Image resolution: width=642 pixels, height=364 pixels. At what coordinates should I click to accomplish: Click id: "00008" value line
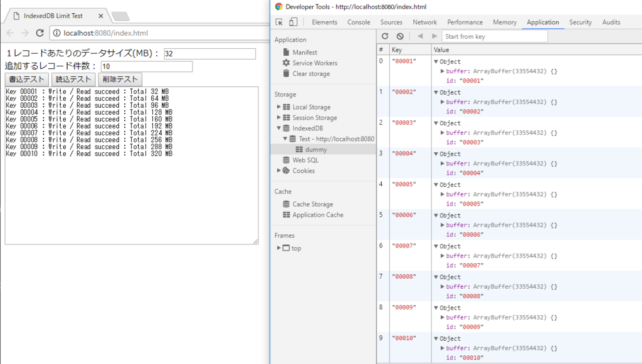coord(465,296)
